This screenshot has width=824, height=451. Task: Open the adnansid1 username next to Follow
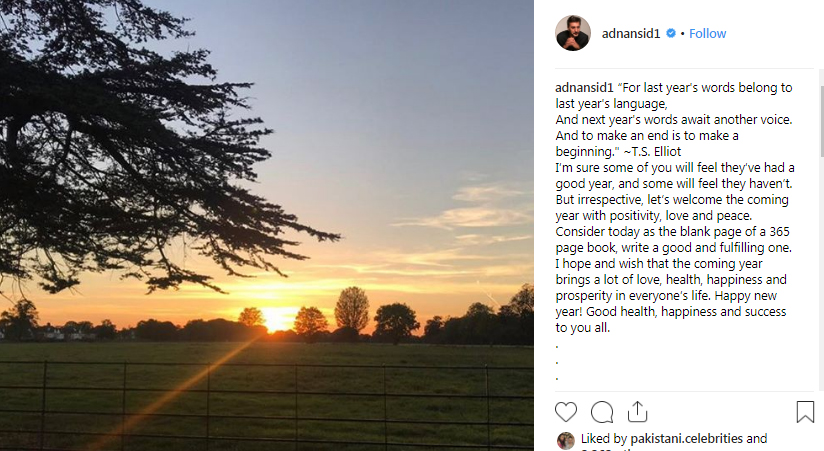coord(631,33)
